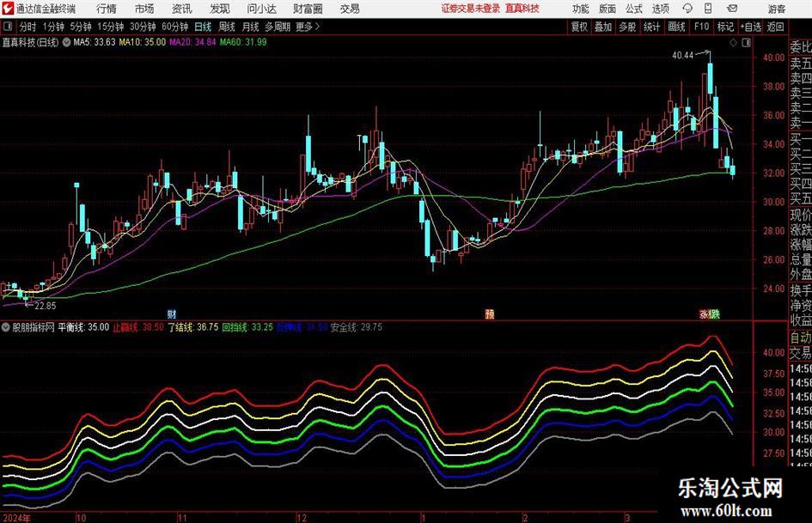Image resolution: width=812 pixels, height=523 pixels.
Task: Open the 发现 menu
Action: (220, 9)
